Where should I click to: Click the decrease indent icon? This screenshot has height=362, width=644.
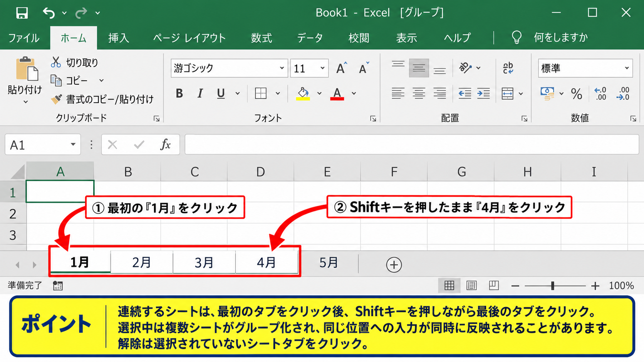pos(465,93)
